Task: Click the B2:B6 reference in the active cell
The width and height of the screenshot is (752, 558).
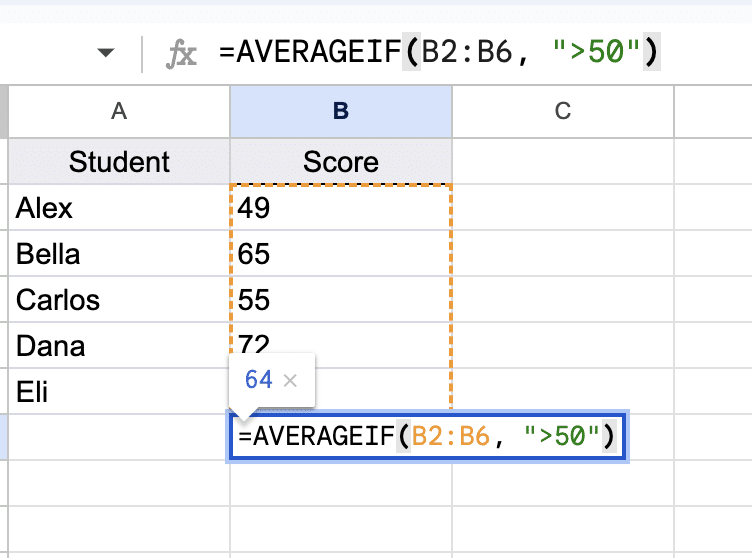Action: click(x=454, y=437)
